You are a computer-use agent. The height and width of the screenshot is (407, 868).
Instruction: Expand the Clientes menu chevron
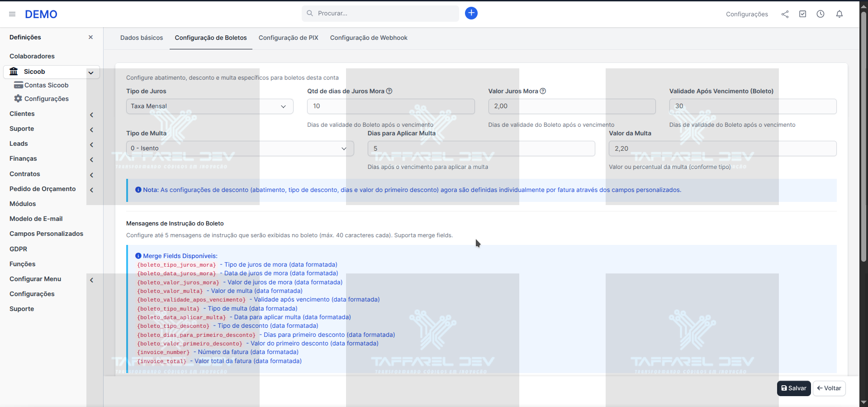click(91, 115)
